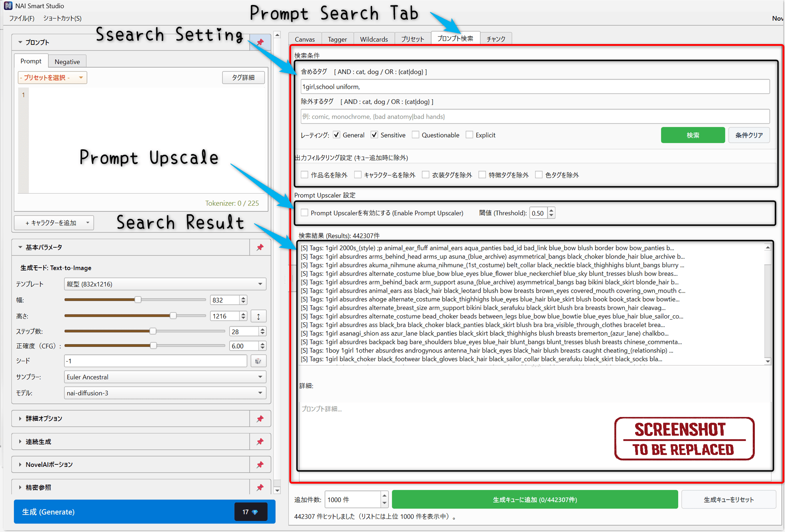Click the pushpin icon on 詳細オプション panel
The image size is (785, 532).
(260, 418)
